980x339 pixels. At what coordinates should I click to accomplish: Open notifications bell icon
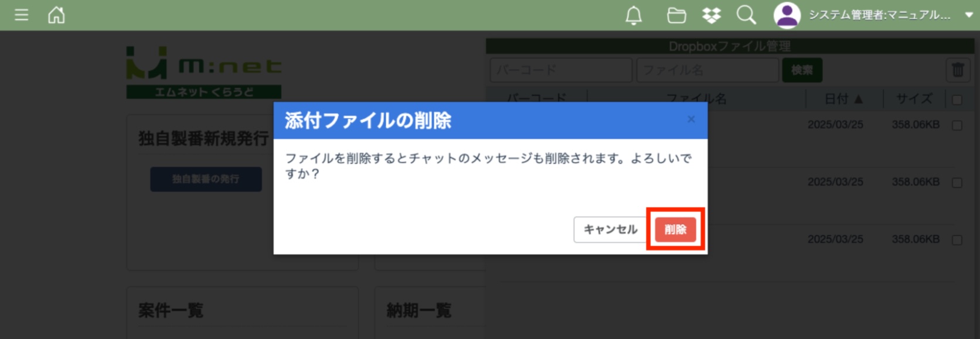click(x=634, y=15)
